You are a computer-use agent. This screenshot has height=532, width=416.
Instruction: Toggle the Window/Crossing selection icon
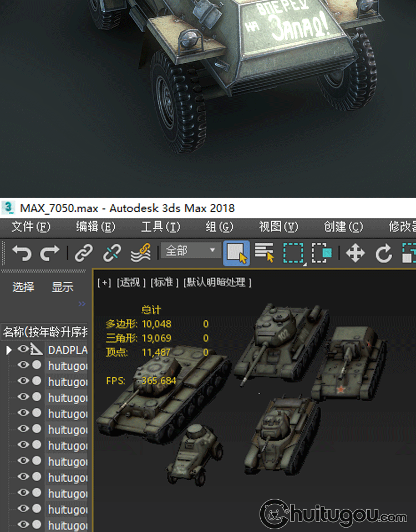click(322, 254)
